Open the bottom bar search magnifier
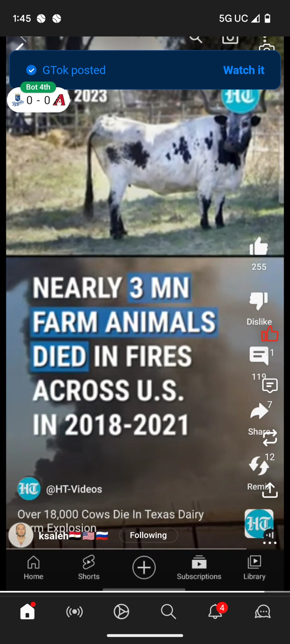The image size is (290, 644). point(168,612)
